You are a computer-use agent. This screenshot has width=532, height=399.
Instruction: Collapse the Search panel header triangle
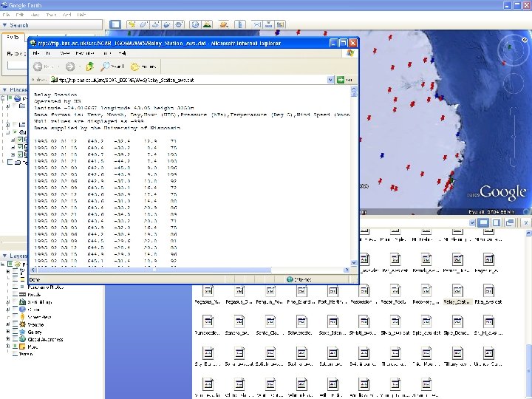pos(4,25)
